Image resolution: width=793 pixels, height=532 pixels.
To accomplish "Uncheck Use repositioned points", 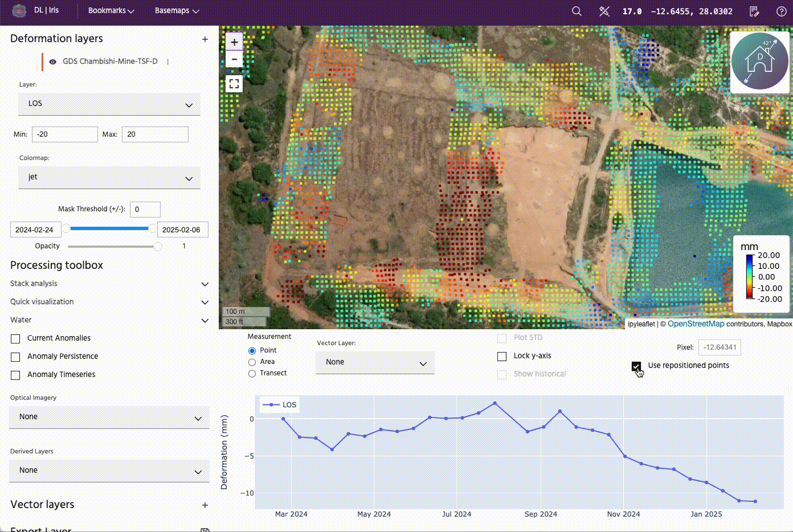I will (x=636, y=366).
